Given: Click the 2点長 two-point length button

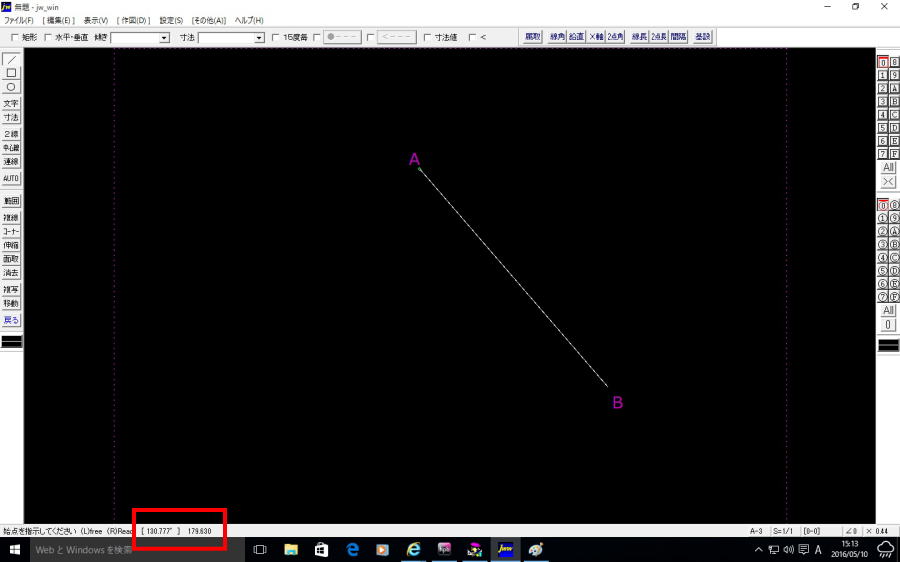Looking at the screenshot, I should 659,37.
